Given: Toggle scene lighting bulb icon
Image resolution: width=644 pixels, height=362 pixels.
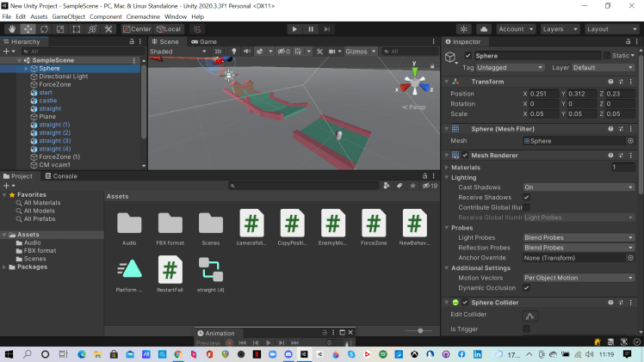Looking at the screenshot, I should [233, 52].
